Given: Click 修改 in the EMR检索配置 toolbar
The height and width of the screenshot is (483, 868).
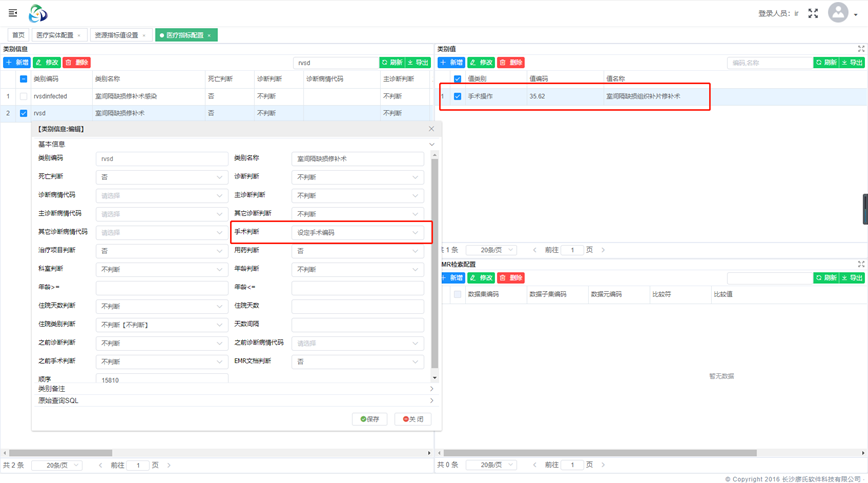Looking at the screenshot, I should 481,278.
